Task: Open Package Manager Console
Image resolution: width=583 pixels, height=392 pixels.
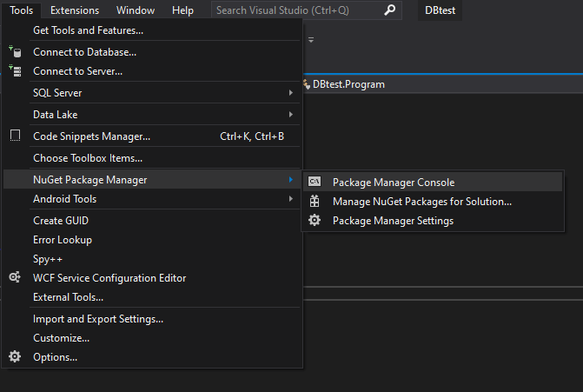Action: 433,183
